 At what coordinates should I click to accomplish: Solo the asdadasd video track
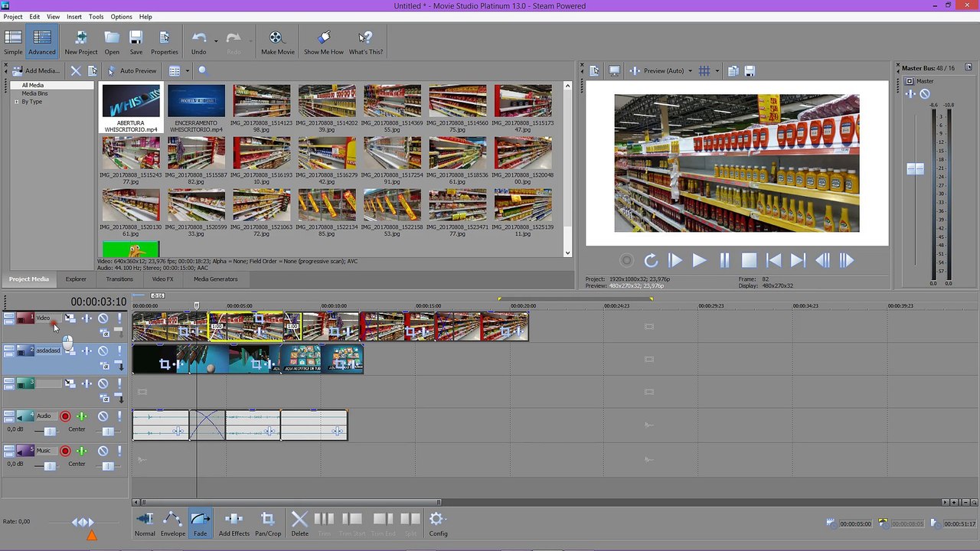click(119, 350)
